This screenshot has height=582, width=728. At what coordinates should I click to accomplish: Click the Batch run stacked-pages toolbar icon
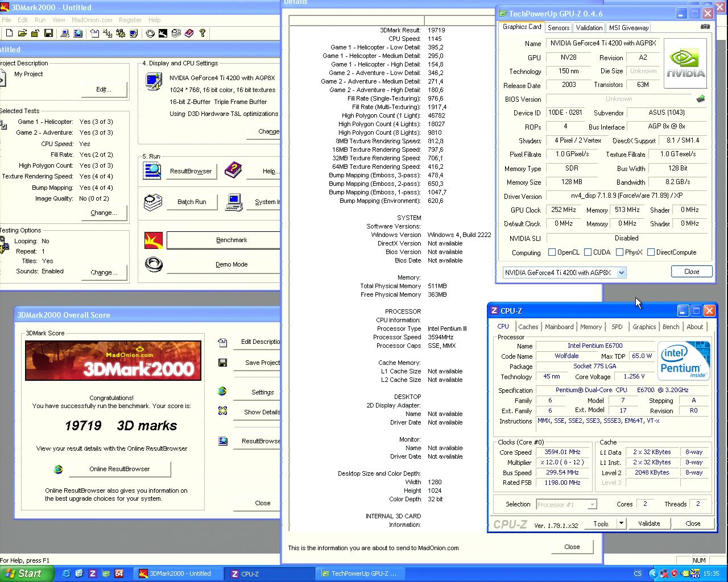pyautogui.click(x=176, y=34)
